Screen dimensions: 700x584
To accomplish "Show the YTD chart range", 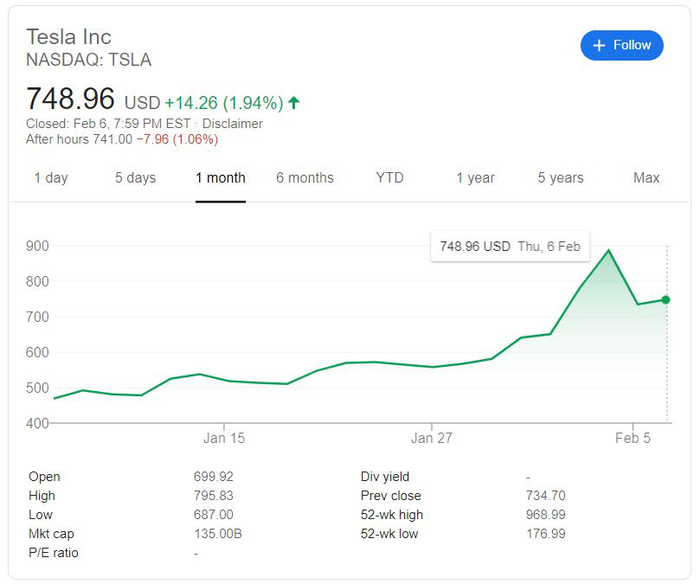I will [x=389, y=178].
